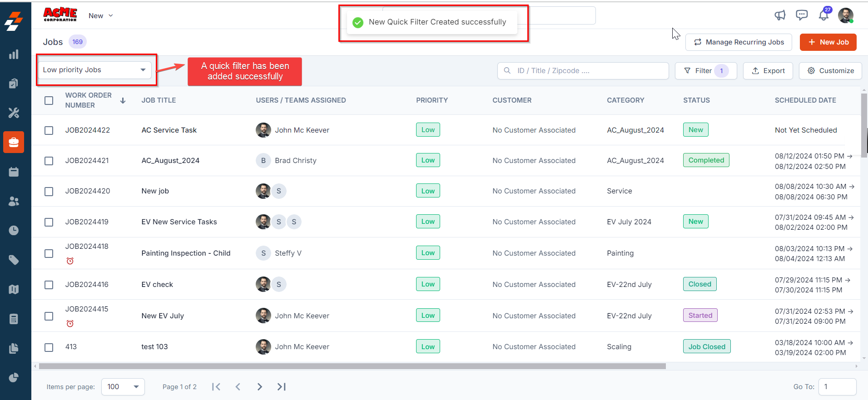Open the chat messages icon
Image resolution: width=868 pixels, height=400 pixels.
(802, 15)
